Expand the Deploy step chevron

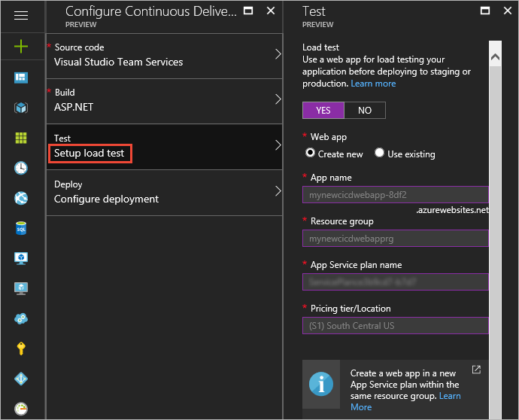pyautogui.click(x=278, y=190)
